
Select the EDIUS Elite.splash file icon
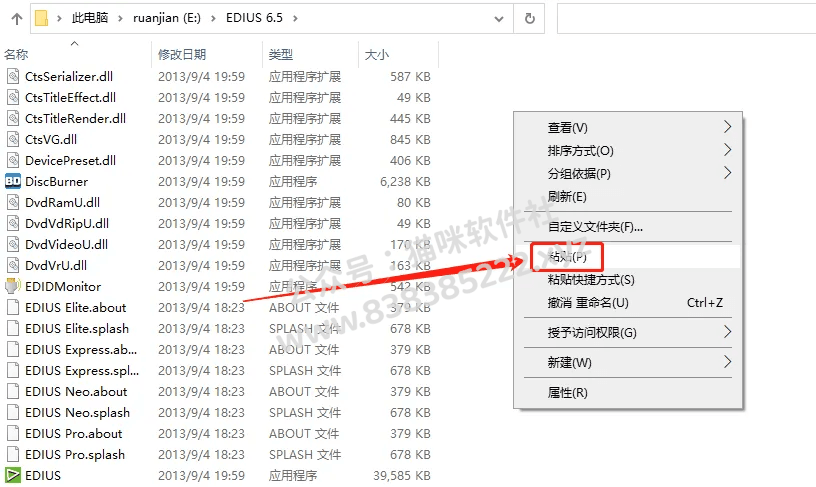click(13, 328)
